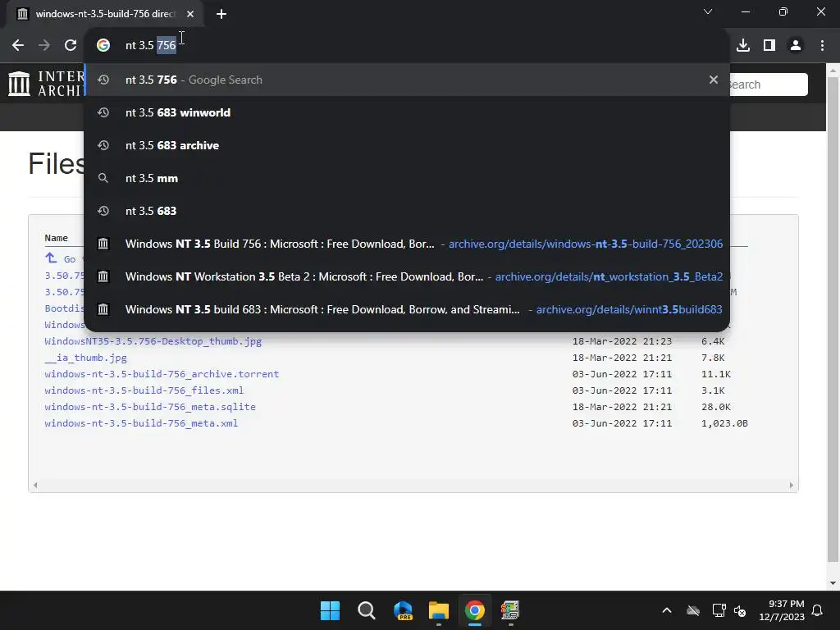
Task: Open the last pinned app on taskbar
Action: click(510, 610)
